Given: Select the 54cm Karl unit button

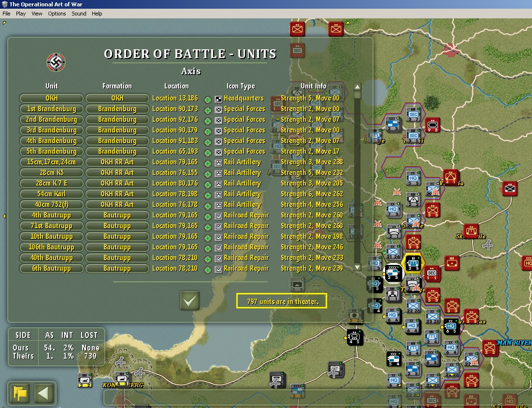Looking at the screenshot, I should [52, 194].
